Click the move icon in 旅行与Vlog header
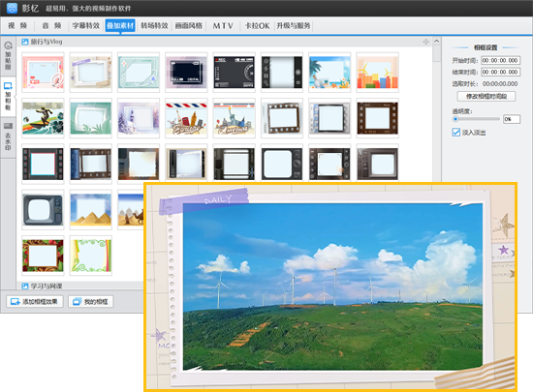 coord(425,42)
